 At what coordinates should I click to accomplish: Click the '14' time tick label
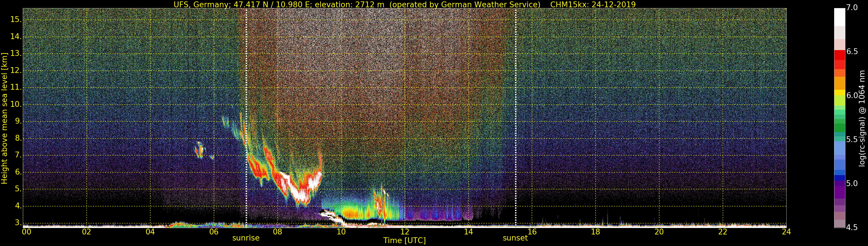point(468,232)
